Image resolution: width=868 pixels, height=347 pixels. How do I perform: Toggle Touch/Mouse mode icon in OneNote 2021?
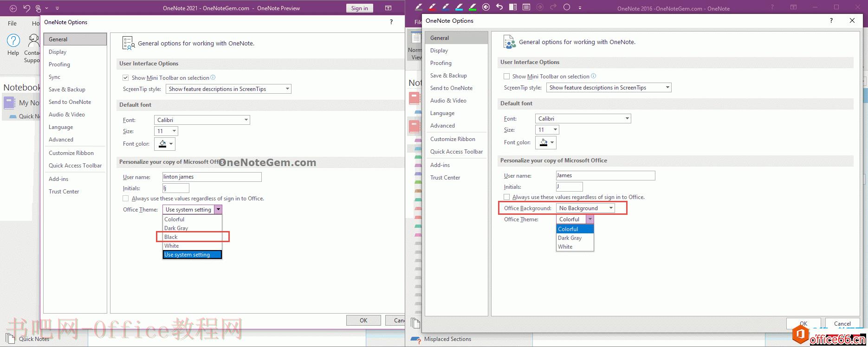coord(39,8)
